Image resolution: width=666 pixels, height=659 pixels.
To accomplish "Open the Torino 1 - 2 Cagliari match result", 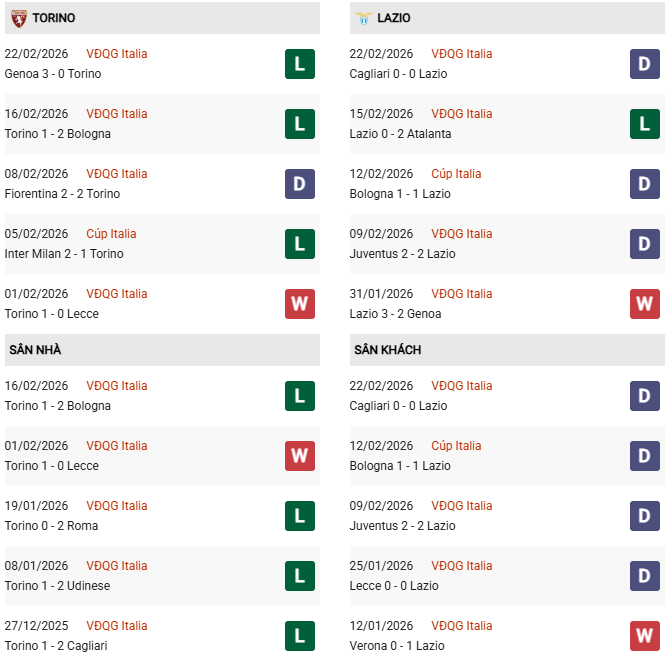I will click(x=56, y=646).
